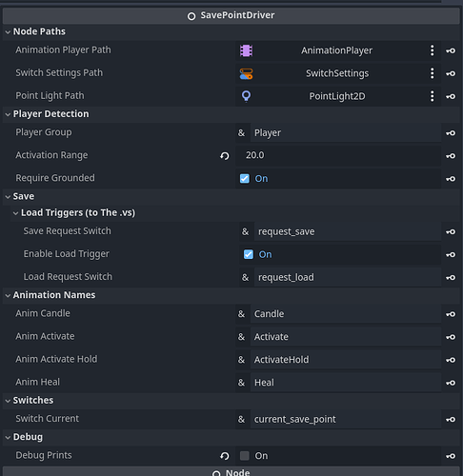Screen dimensions: 463x476
Task: Reset Debug Prints to default value
Action: tap(225, 456)
